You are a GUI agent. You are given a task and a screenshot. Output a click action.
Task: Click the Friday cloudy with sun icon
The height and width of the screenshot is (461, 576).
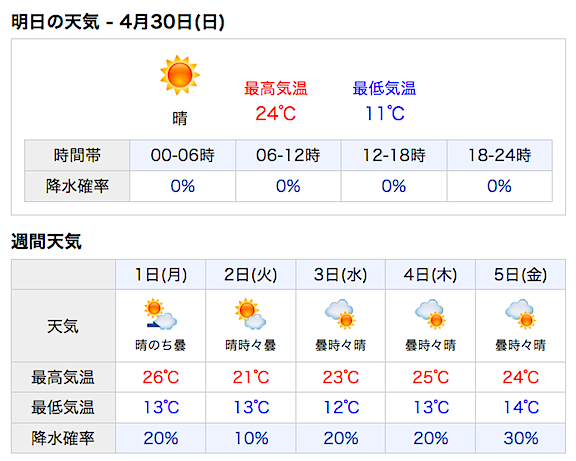521,314
